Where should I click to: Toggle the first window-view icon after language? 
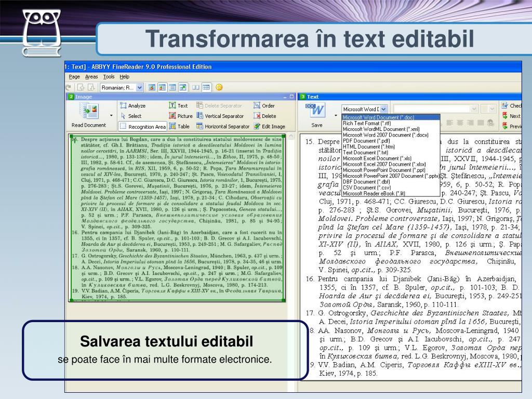coord(152,87)
